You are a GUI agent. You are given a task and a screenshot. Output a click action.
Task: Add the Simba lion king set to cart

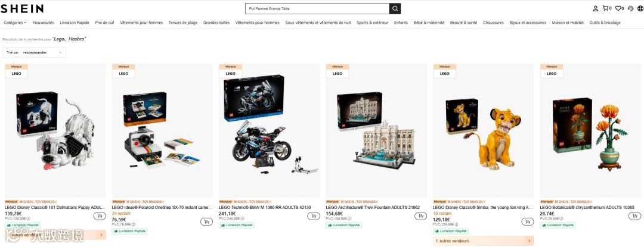tap(528, 221)
